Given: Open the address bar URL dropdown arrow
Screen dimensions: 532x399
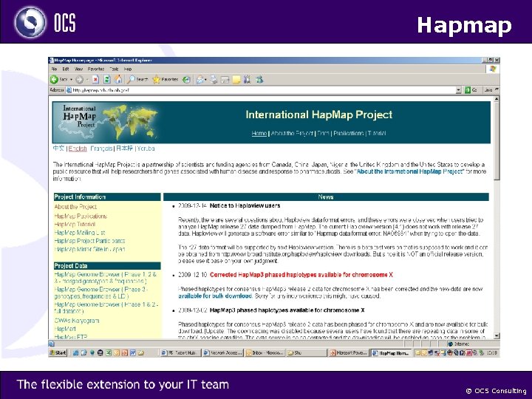Looking at the screenshot, I should click(x=458, y=90).
